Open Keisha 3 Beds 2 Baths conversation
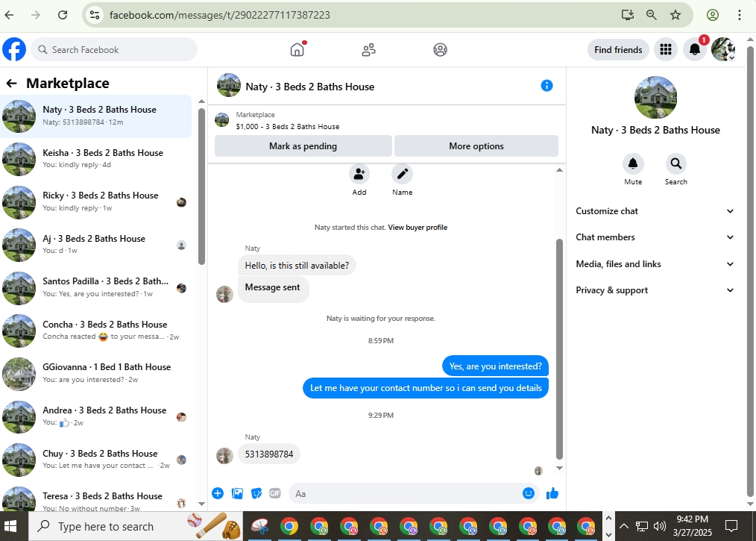 pos(96,159)
